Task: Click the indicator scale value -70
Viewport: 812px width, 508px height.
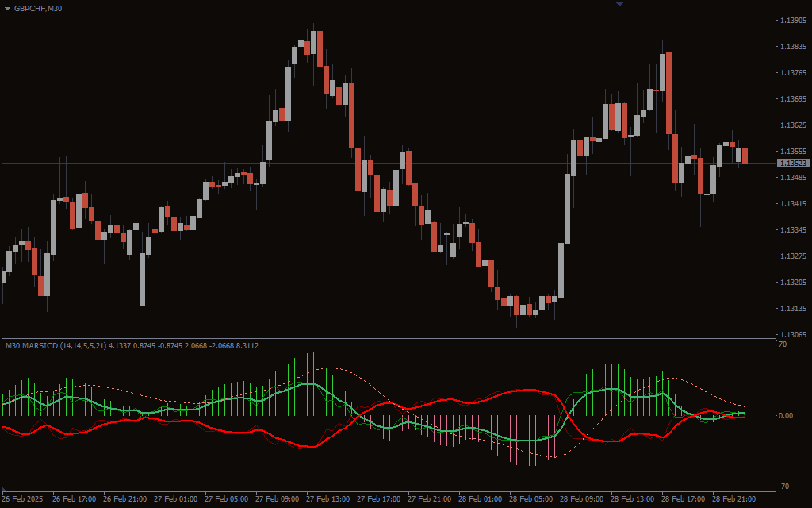Action: (783, 486)
